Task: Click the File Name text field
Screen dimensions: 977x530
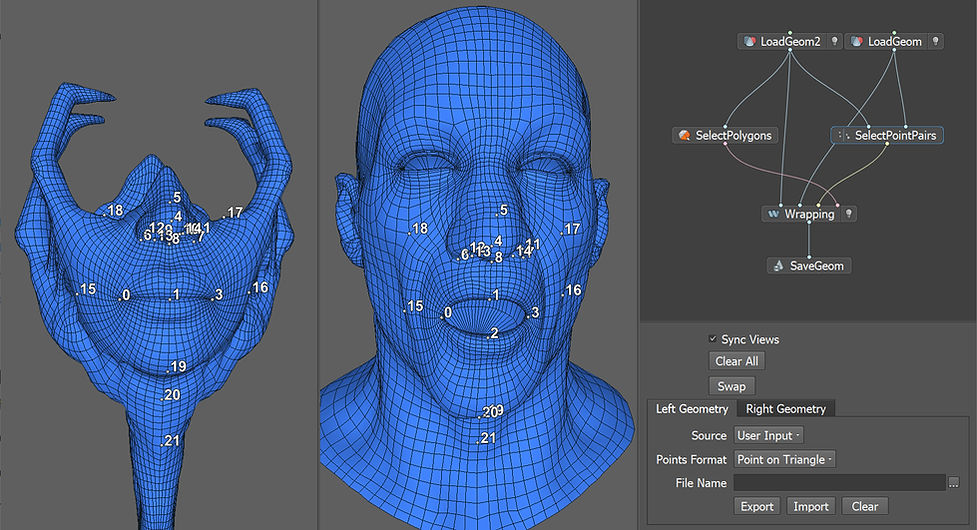Action: tap(839, 483)
